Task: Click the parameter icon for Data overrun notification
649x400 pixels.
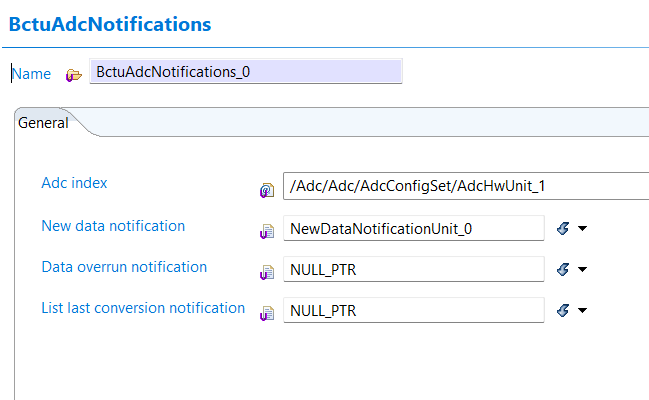Action: 266,271
